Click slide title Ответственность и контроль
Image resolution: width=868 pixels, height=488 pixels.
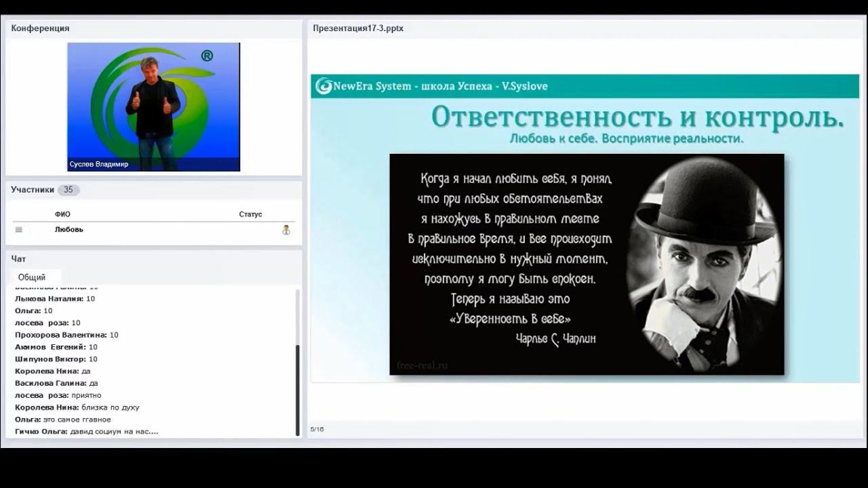637,117
